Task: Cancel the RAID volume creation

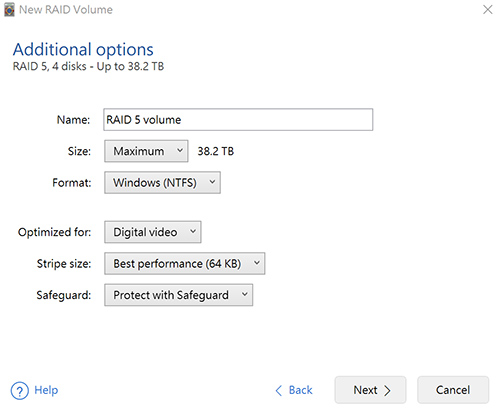Action: [453, 390]
